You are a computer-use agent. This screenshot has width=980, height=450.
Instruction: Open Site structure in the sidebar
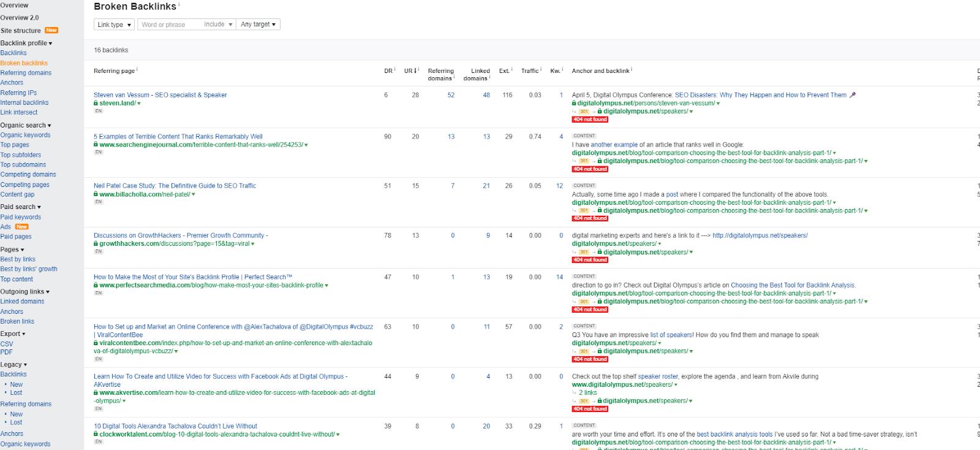21,31
